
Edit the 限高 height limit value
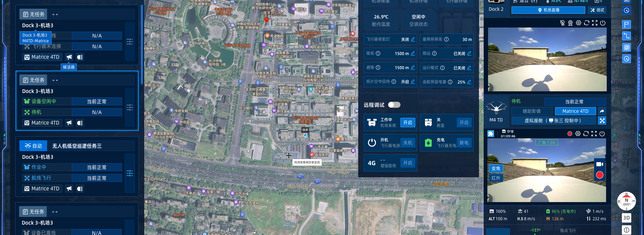click(x=413, y=53)
